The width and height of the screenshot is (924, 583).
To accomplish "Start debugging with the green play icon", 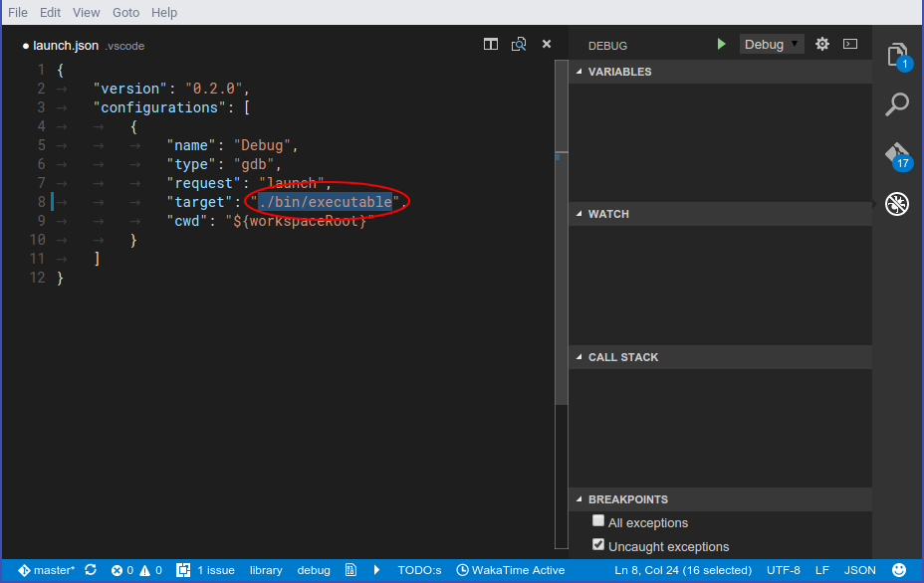I will (x=721, y=44).
